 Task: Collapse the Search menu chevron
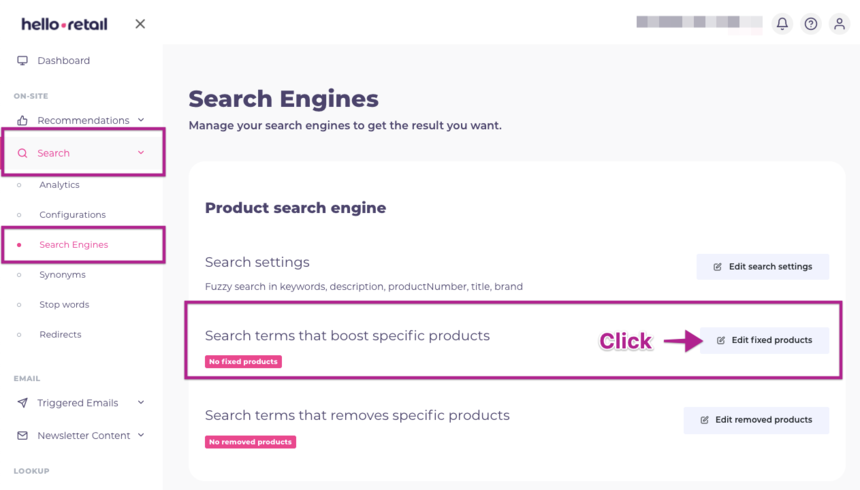point(141,153)
